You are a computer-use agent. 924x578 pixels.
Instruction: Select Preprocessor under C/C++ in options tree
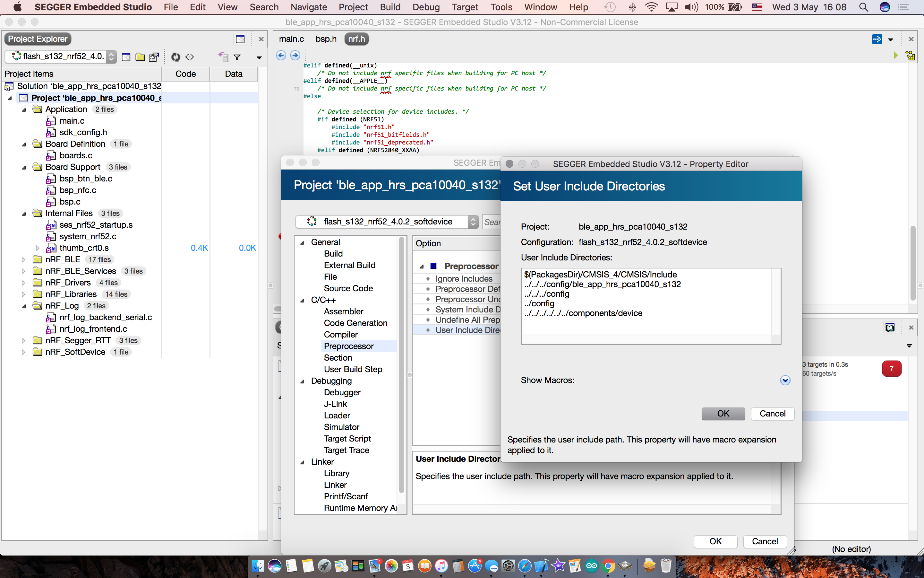coord(349,346)
